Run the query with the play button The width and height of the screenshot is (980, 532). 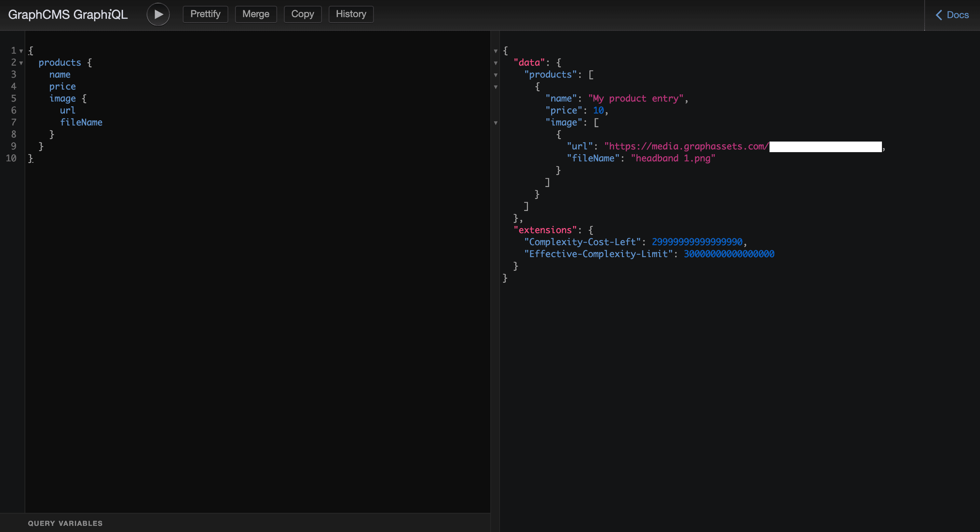point(158,14)
